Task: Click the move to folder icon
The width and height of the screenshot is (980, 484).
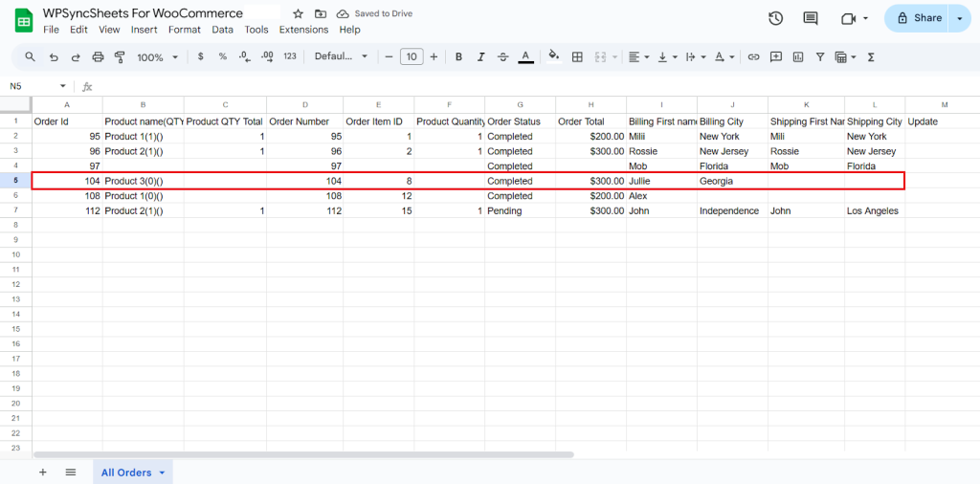Action: (x=320, y=13)
